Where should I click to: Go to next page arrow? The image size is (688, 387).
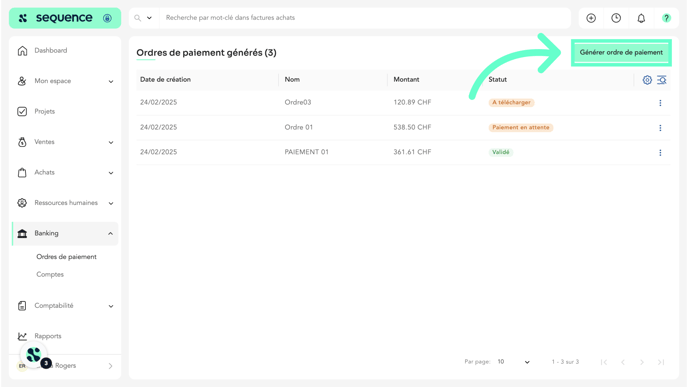click(642, 362)
